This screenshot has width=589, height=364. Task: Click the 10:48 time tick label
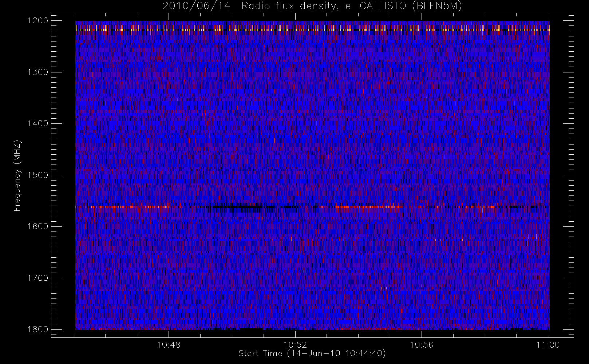(x=169, y=345)
